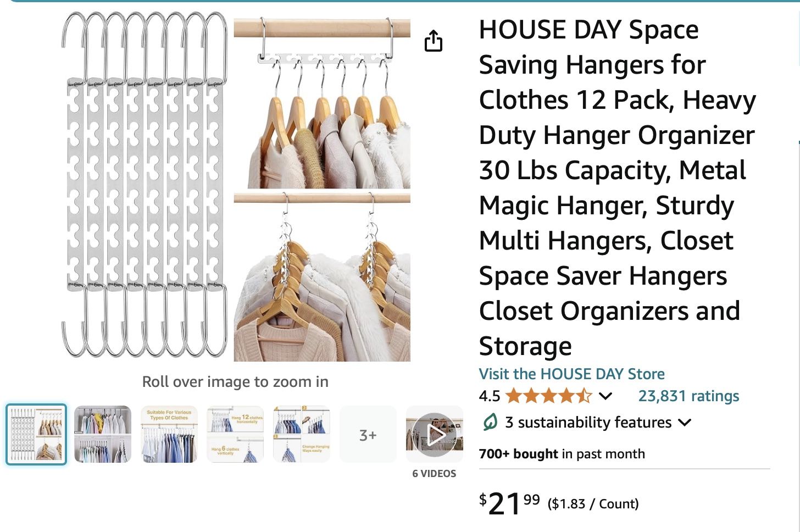Click the sustainability leaf icon
This screenshot has width=800, height=532.
(490, 422)
